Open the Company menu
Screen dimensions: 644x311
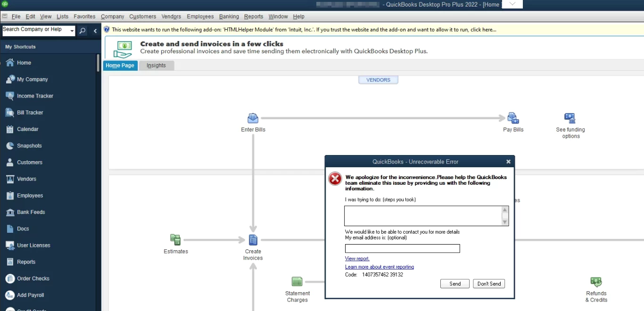(112, 16)
